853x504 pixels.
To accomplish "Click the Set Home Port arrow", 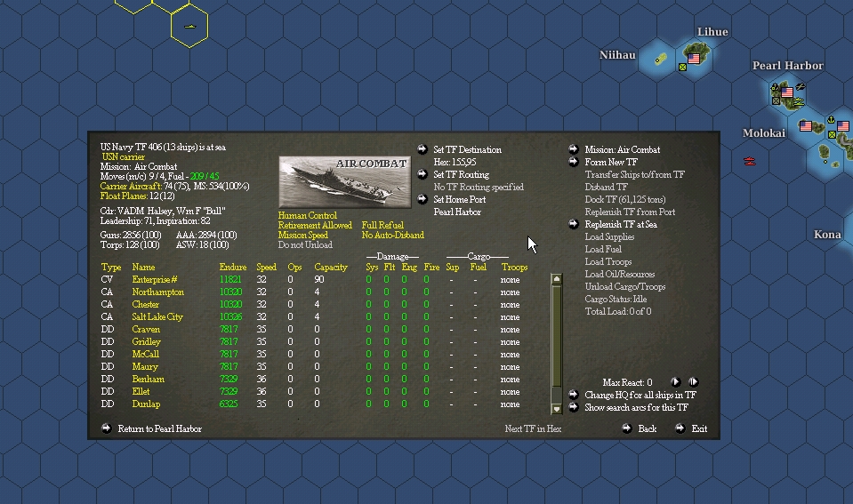I will point(422,199).
